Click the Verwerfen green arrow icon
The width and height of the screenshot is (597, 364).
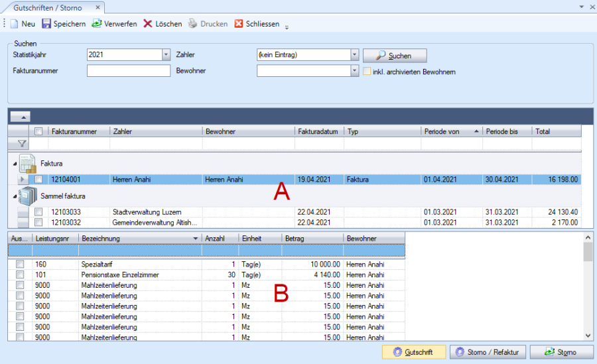(97, 24)
